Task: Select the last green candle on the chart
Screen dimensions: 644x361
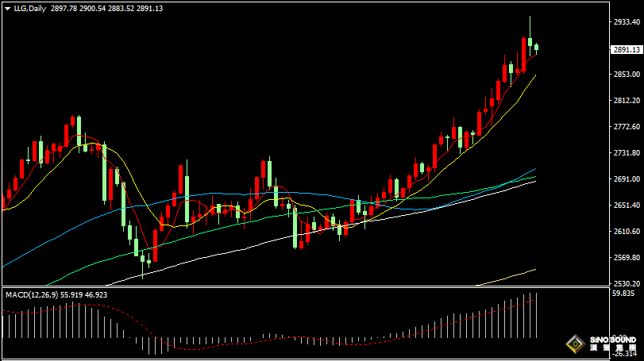Action: point(537,48)
